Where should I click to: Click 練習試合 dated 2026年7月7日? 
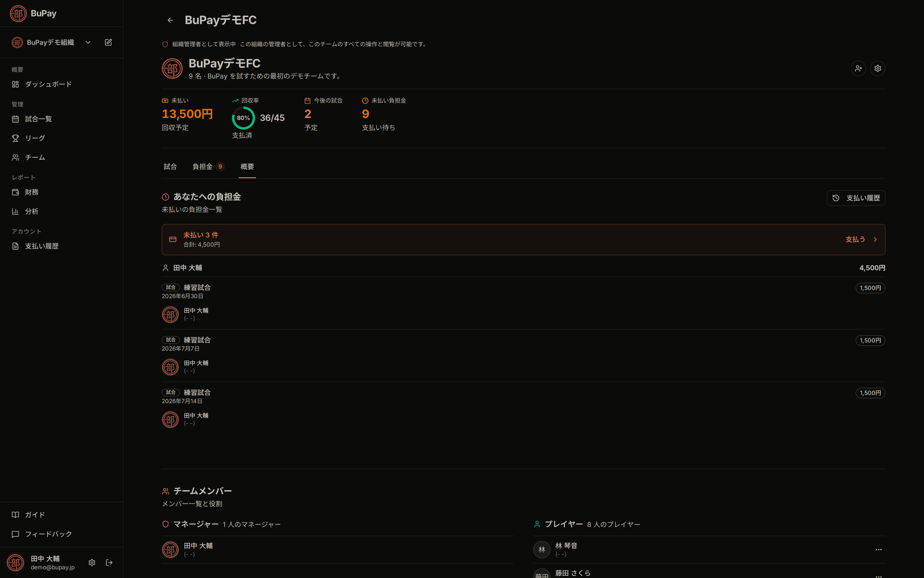click(x=197, y=340)
